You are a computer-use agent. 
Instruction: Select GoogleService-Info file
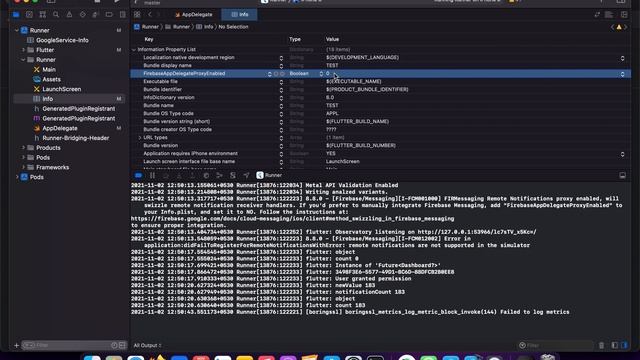62,40
